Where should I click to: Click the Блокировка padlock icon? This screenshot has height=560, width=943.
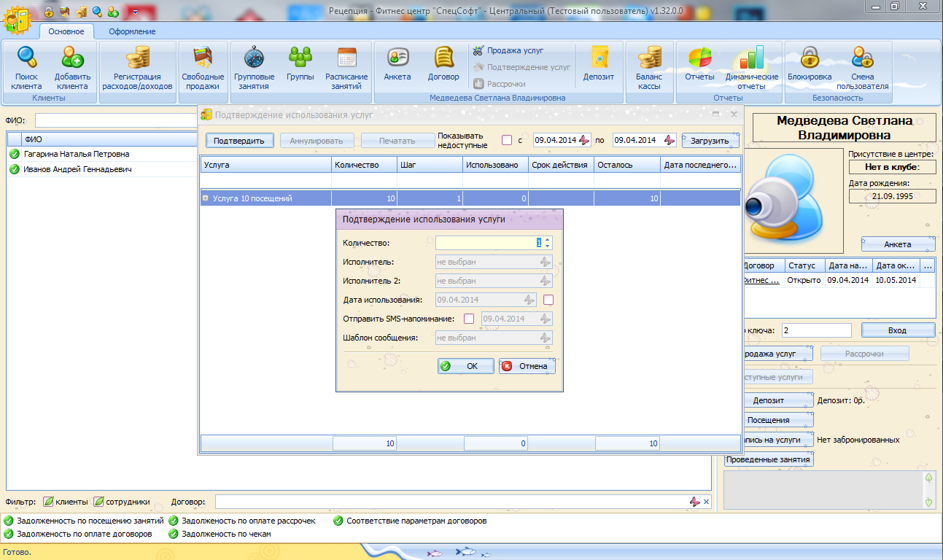(x=810, y=58)
